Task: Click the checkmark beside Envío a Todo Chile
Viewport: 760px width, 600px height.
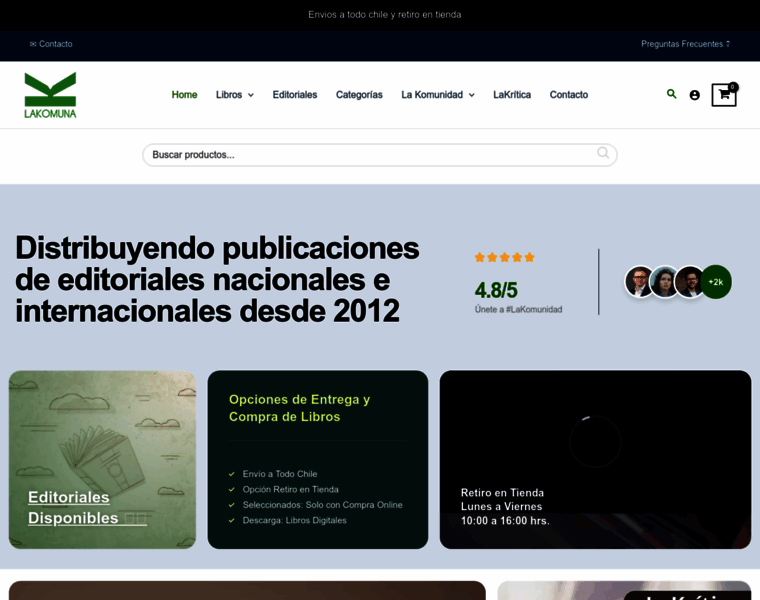Action: coord(232,474)
